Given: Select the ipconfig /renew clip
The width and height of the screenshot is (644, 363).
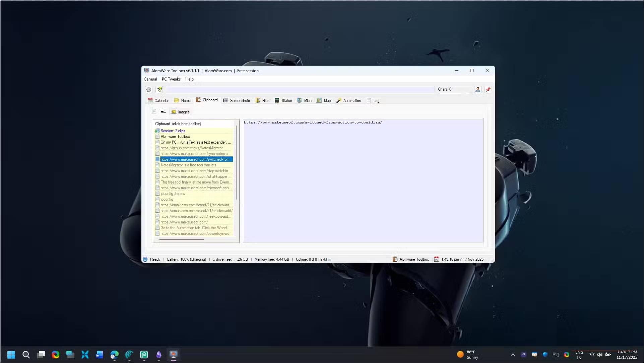Looking at the screenshot, I should pyautogui.click(x=173, y=194).
